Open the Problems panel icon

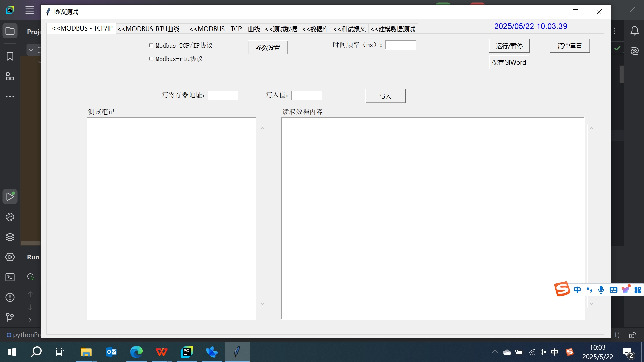(10, 297)
